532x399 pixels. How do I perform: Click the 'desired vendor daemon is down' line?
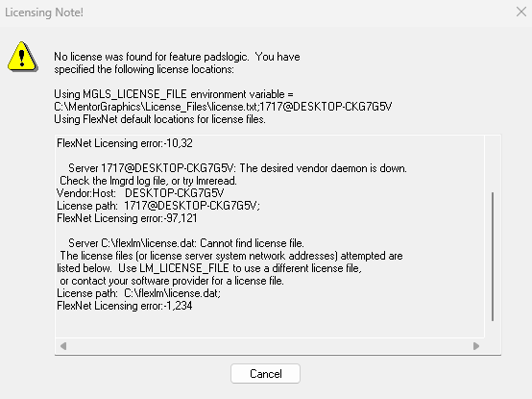click(x=237, y=168)
